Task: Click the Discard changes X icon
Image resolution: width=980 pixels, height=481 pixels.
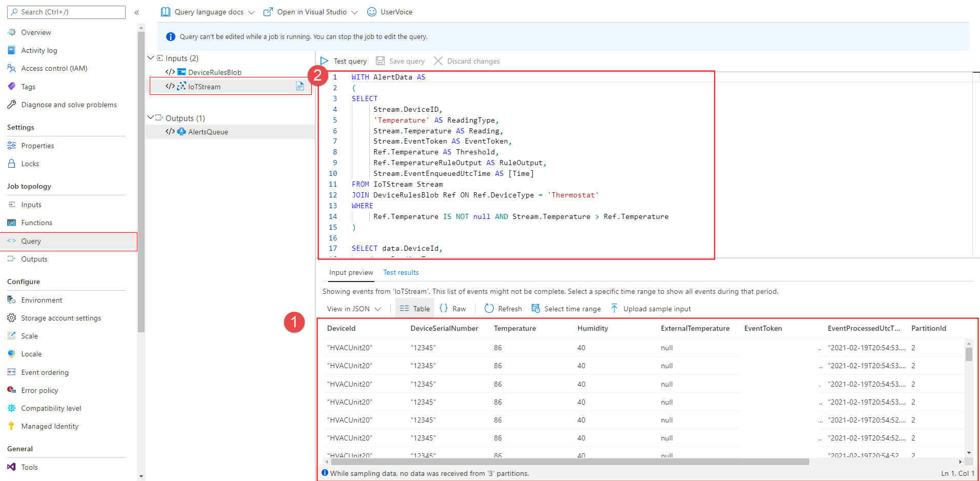Action: click(438, 61)
